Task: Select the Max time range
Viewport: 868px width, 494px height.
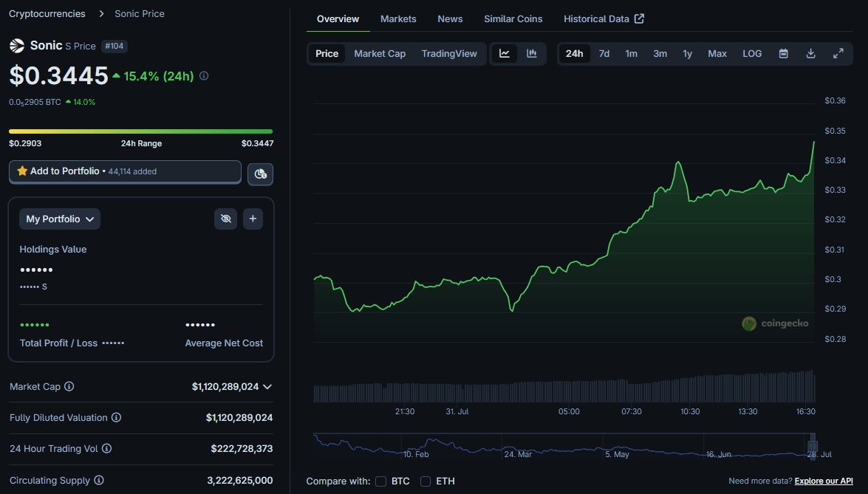Action: 717,54
